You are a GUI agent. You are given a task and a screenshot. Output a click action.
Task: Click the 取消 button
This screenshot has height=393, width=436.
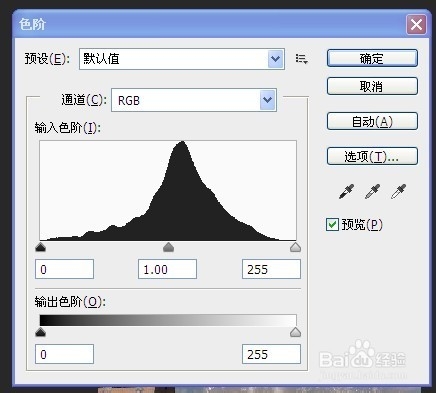372,86
